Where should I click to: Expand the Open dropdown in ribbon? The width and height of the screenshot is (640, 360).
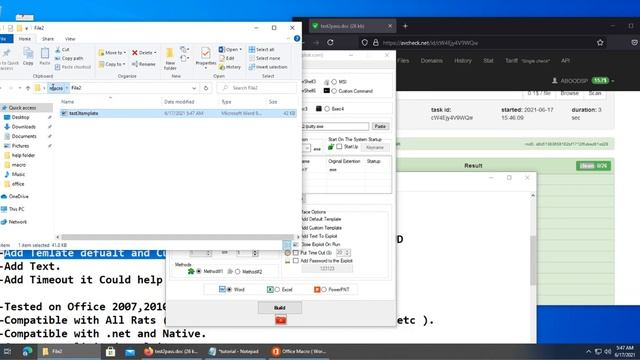240,49
